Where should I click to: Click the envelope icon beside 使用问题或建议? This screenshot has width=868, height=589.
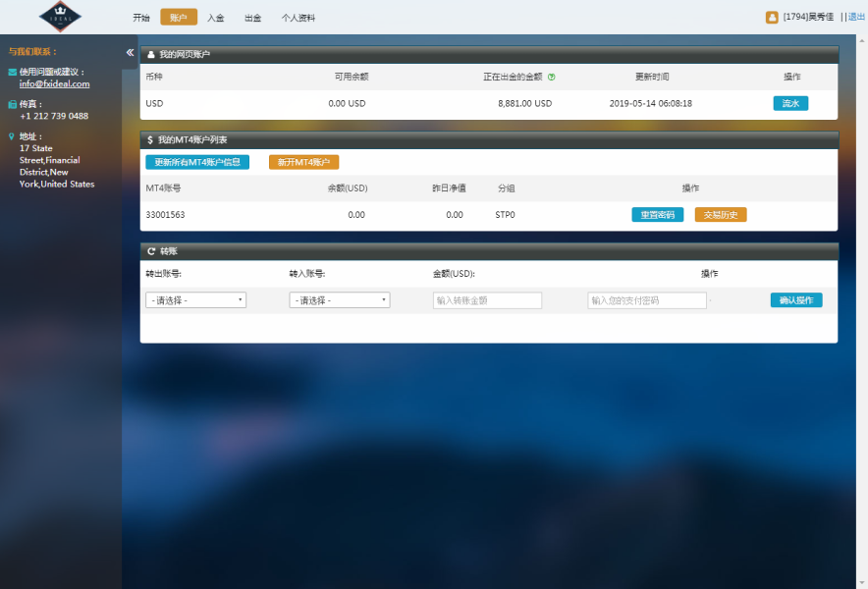pos(12,73)
